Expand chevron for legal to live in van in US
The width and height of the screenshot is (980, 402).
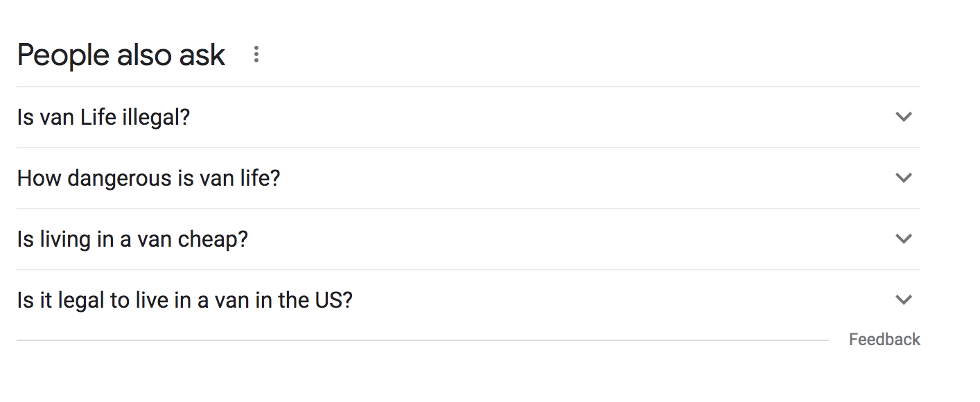903,300
